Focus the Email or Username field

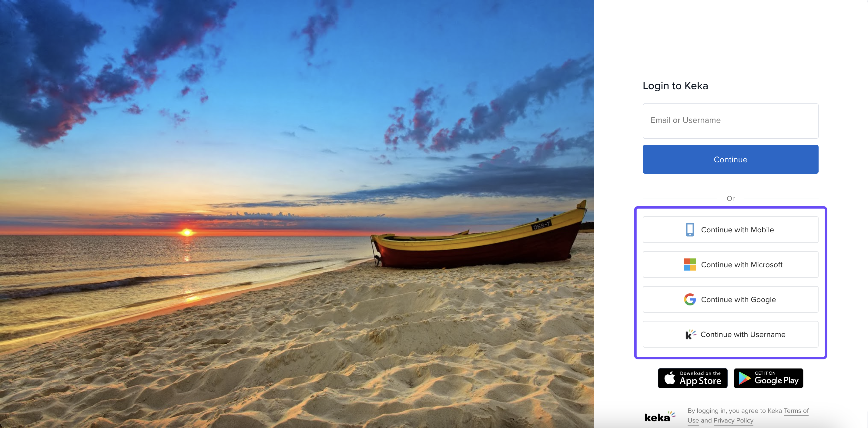click(x=730, y=121)
